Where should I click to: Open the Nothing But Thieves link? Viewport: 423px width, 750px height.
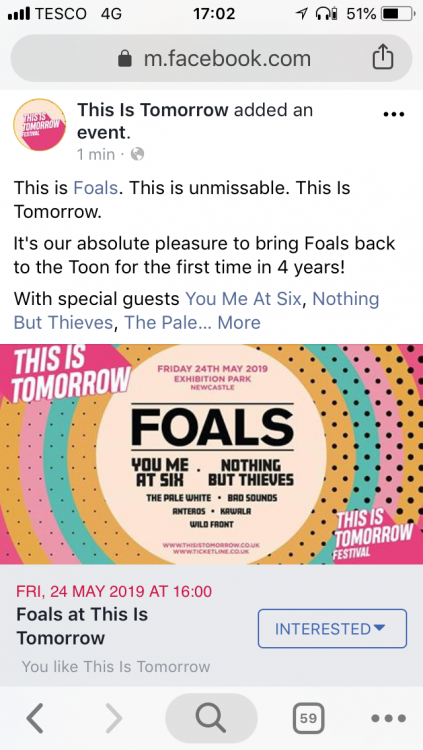coord(197,311)
